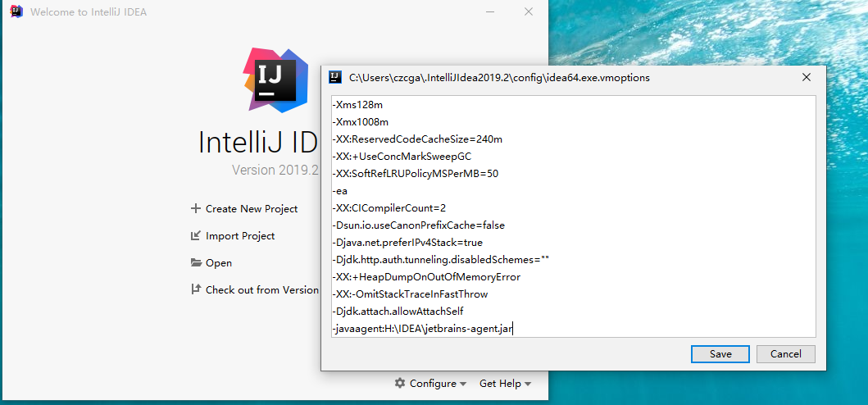Click the -XX:CICompilerCount=2 line
This screenshot has width=868, height=405.
pyautogui.click(x=389, y=208)
